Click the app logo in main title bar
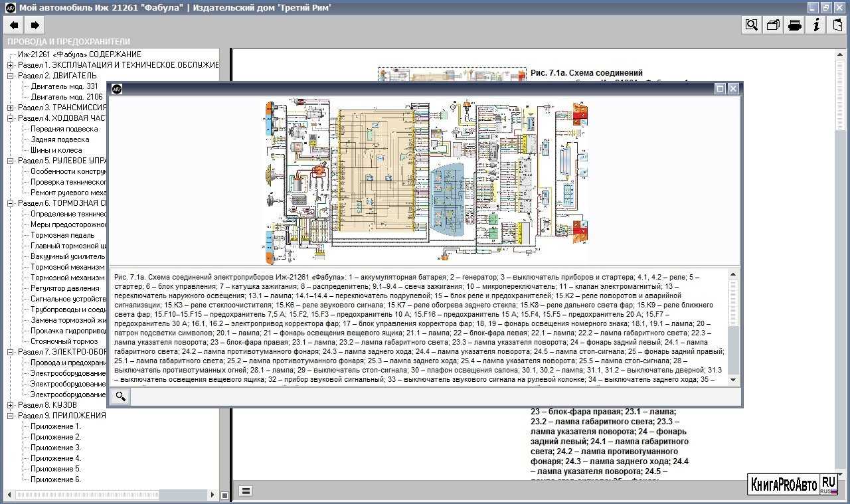 (10, 7)
